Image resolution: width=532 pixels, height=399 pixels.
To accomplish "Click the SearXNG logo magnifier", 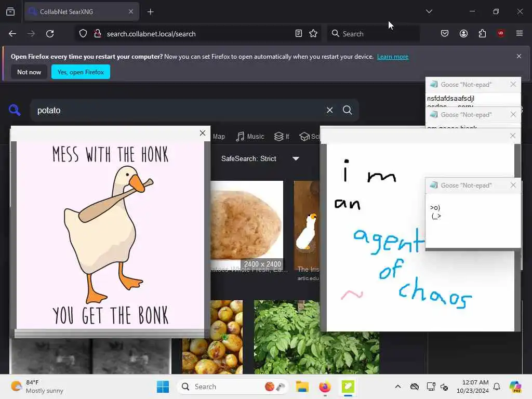I will [x=15, y=110].
